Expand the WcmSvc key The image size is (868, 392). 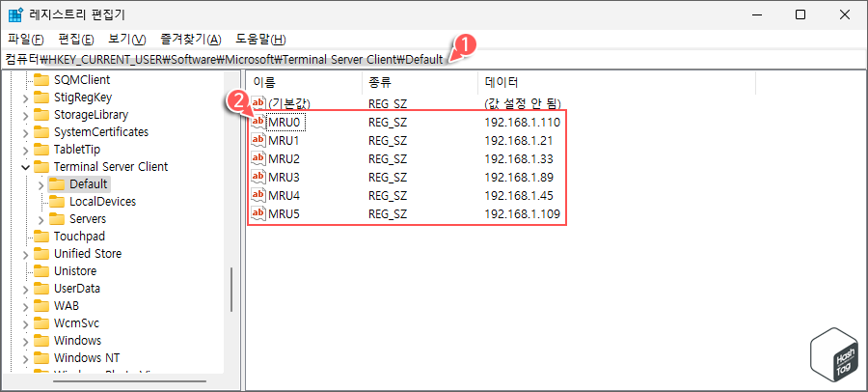tap(25, 323)
